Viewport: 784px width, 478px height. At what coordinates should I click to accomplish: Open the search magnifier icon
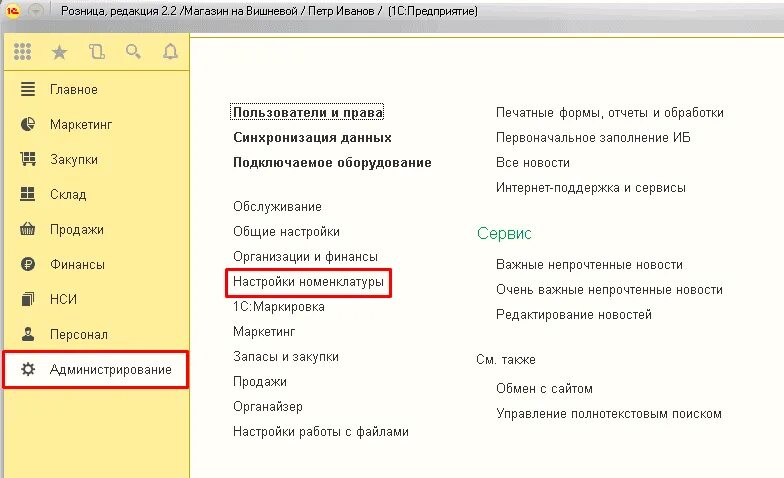(133, 52)
